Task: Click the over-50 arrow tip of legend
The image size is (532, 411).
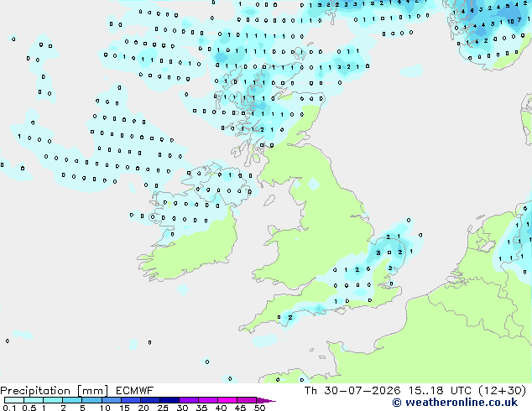Action: 266,400
